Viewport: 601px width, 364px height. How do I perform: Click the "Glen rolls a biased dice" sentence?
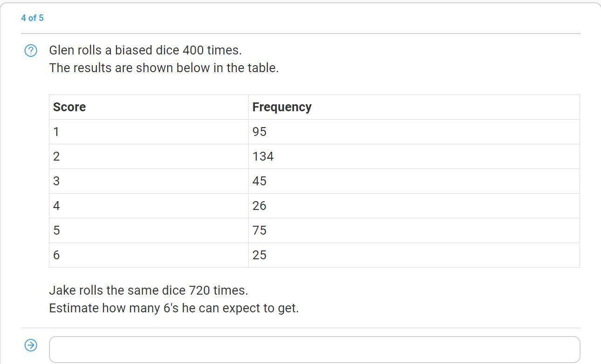pyautogui.click(x=145, y=50)
